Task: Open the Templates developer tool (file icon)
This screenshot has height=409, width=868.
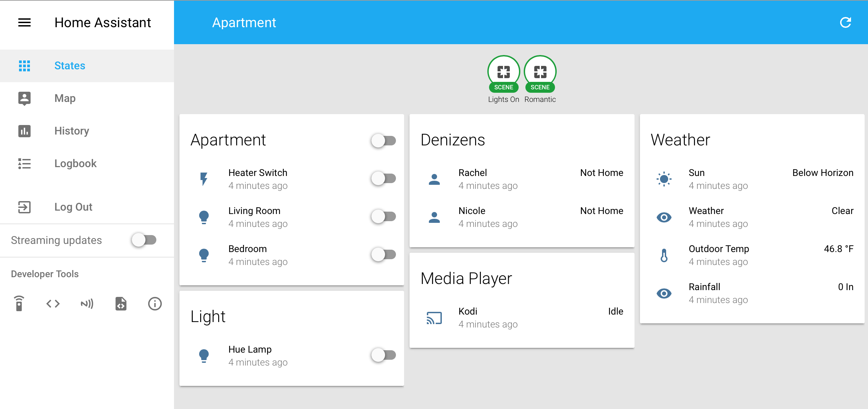Action: [x=121, y=303]
